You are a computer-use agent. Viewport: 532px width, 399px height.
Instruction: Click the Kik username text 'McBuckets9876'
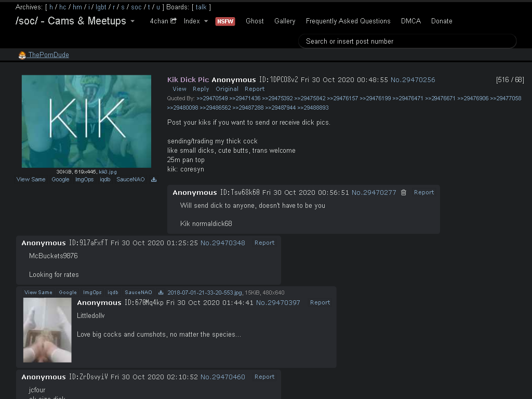point(54,256)
